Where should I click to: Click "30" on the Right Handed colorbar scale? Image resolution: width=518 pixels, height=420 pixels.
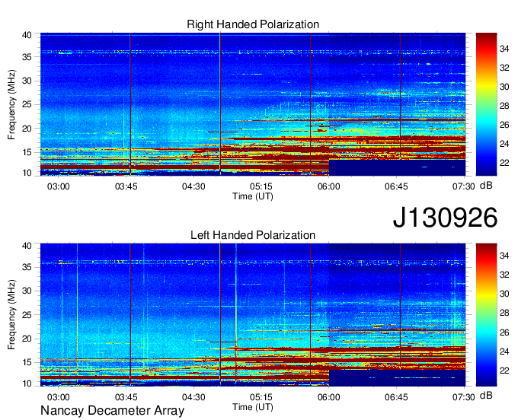point(504,87)
